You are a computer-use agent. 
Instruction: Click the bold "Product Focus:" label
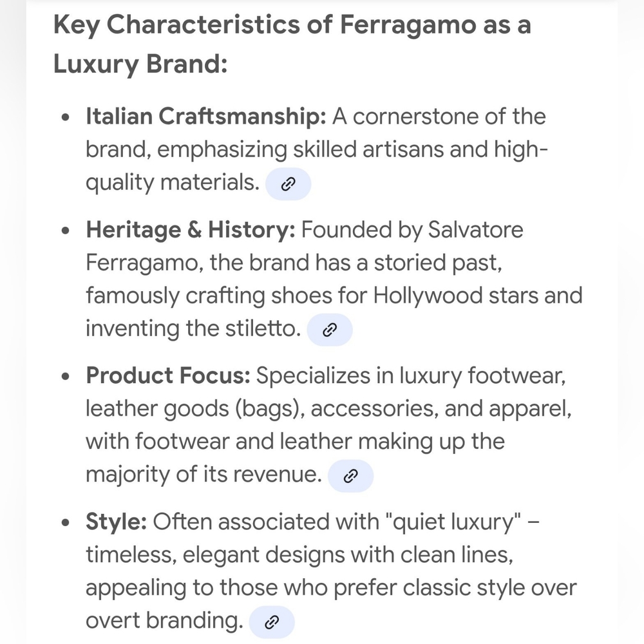(x=168, y=375)
